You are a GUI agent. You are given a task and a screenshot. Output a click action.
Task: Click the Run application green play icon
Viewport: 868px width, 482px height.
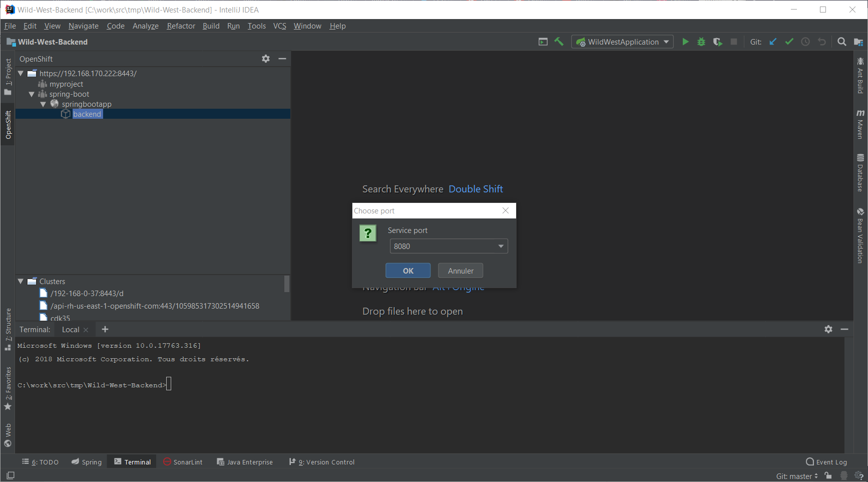point(685,42)
